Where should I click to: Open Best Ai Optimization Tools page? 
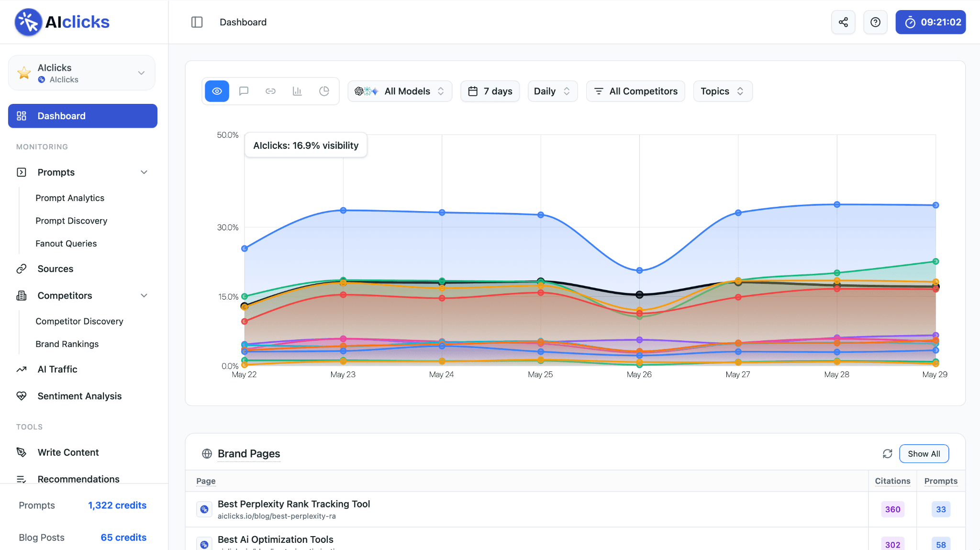coord(276,539)
